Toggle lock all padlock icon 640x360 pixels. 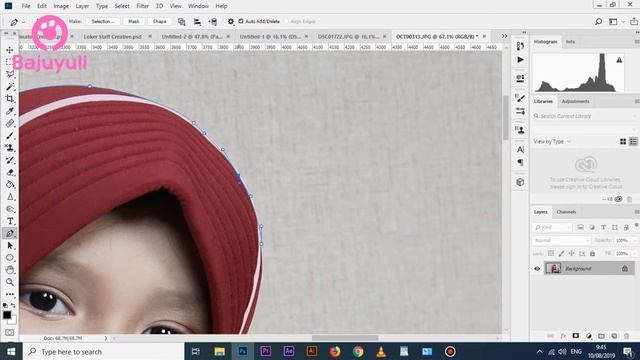point(593,253)
